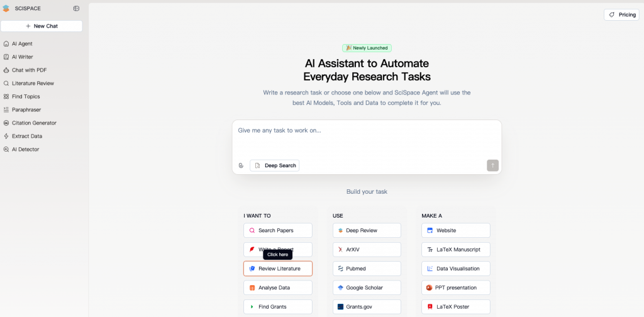The image size is (644, 317).
Task: Open AI Detector in the sidebar
Action: [25, 150]
